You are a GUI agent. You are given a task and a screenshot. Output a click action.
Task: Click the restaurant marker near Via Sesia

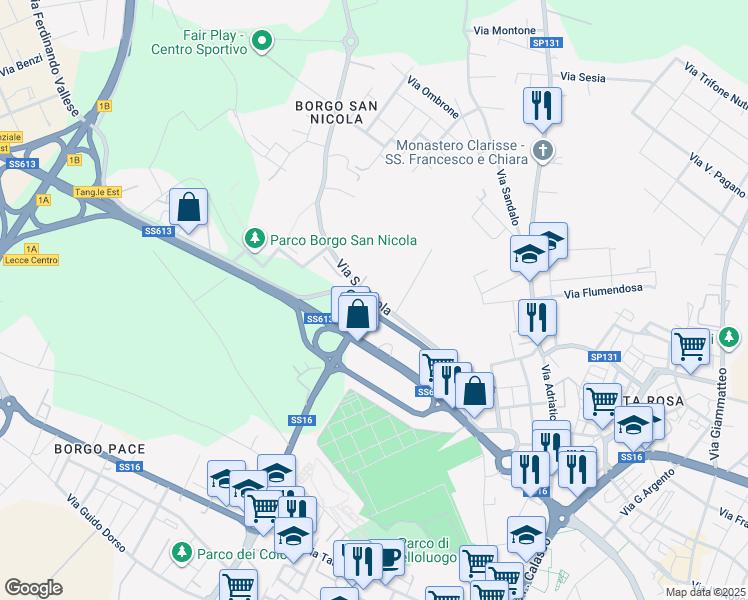click(542, 108)
